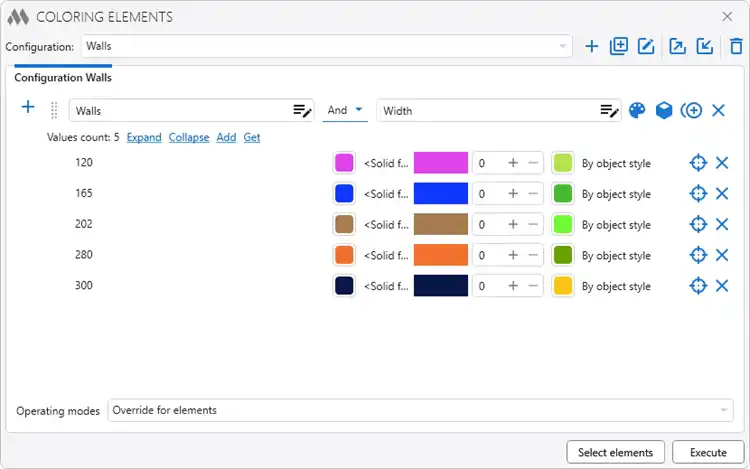
Task: Open fill pattern for 300 row
Action: pyautogui.click(x=386, y=286)
